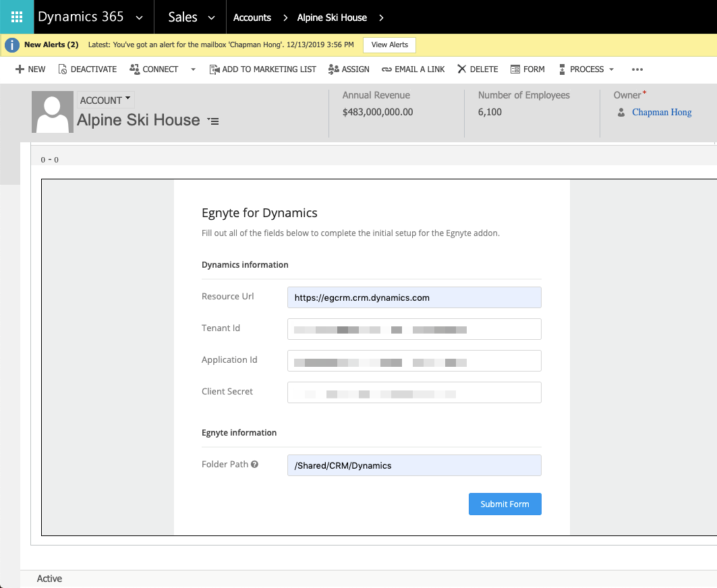Click the Annual Revenue value $483,000,000.00
This screenshot has width=717, height=588.
(378, 112)
